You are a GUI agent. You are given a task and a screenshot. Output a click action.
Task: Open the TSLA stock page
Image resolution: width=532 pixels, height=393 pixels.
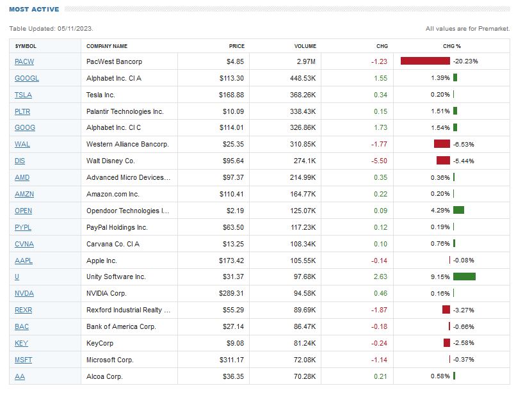23,95
